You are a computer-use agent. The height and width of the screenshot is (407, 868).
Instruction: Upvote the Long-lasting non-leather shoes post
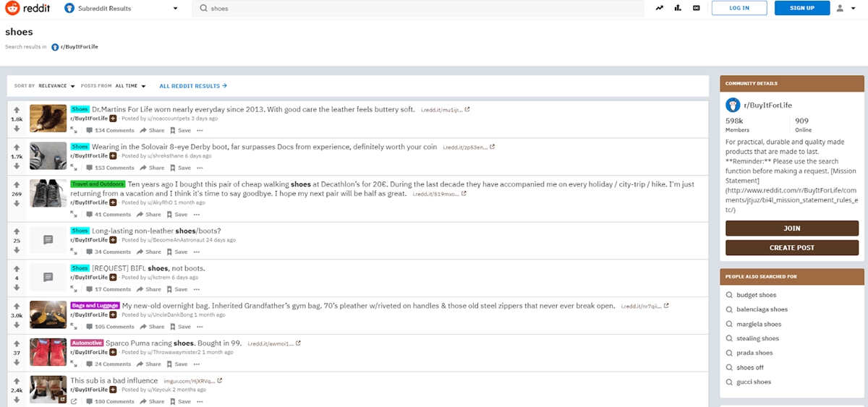coord(17,231)
